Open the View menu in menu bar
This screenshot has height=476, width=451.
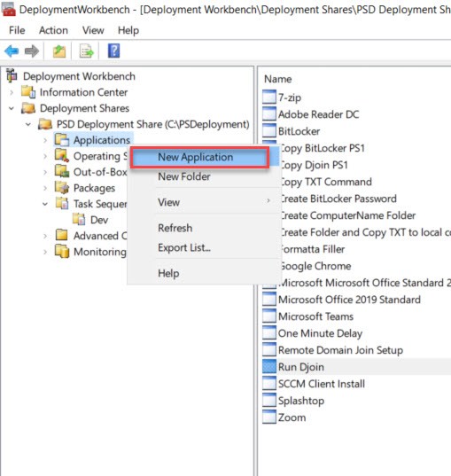(x=93, y=30)
